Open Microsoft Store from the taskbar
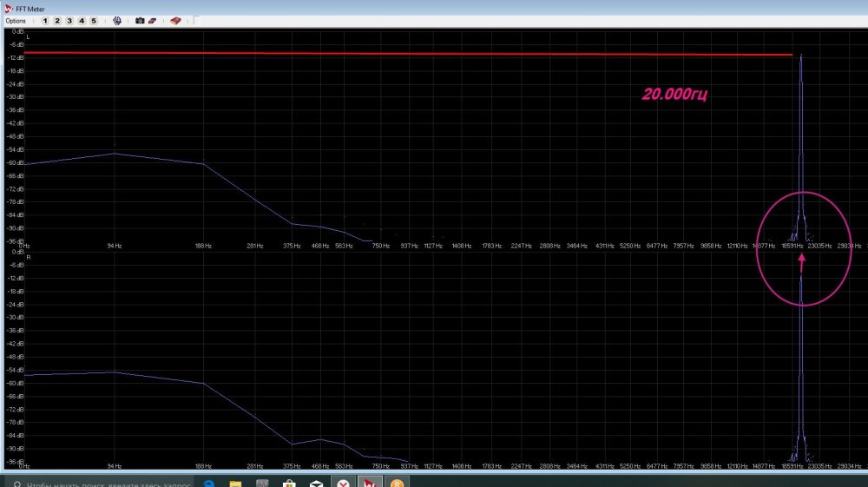The image size is (868, 487). pos(290,483)
